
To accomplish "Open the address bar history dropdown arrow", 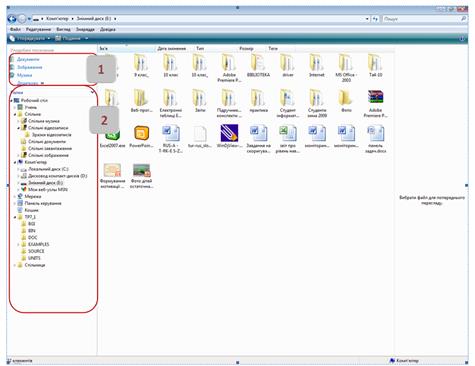I will [x=367, y=19].
